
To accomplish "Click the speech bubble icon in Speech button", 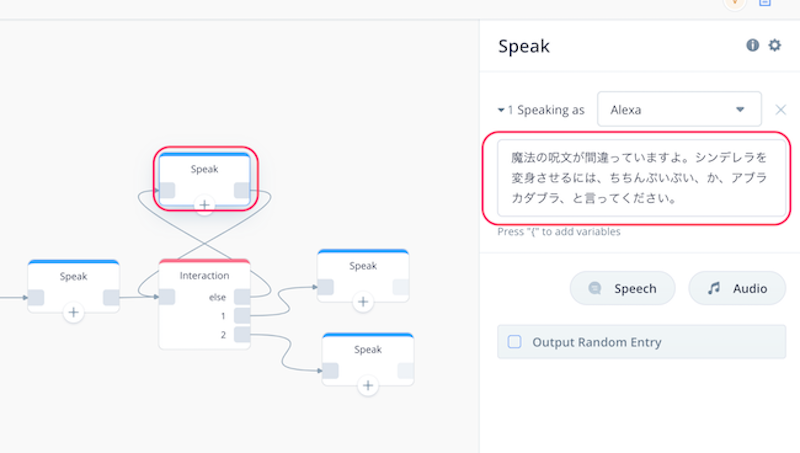I will (595, 288).
